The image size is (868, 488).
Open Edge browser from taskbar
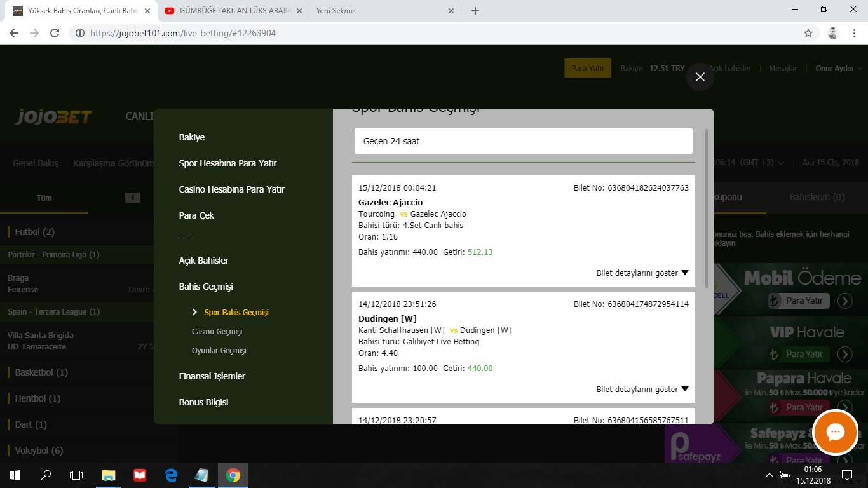pos(171,475)
